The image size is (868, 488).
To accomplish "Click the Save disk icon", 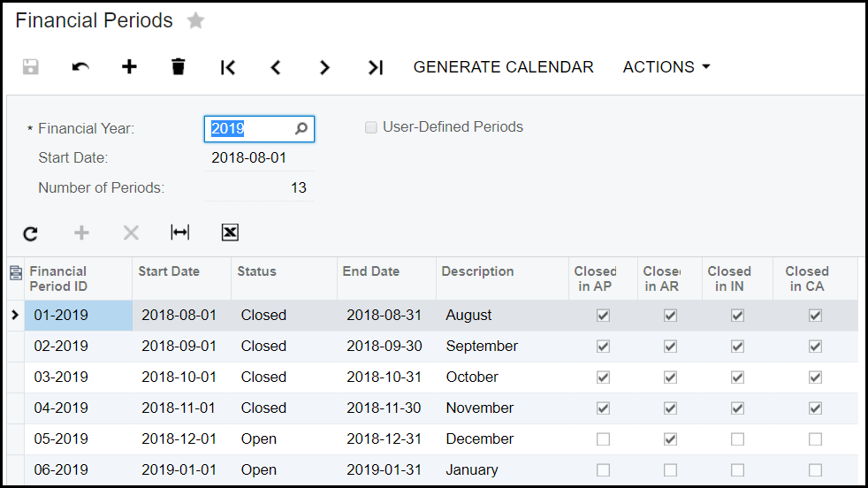I will coord(31,67).
